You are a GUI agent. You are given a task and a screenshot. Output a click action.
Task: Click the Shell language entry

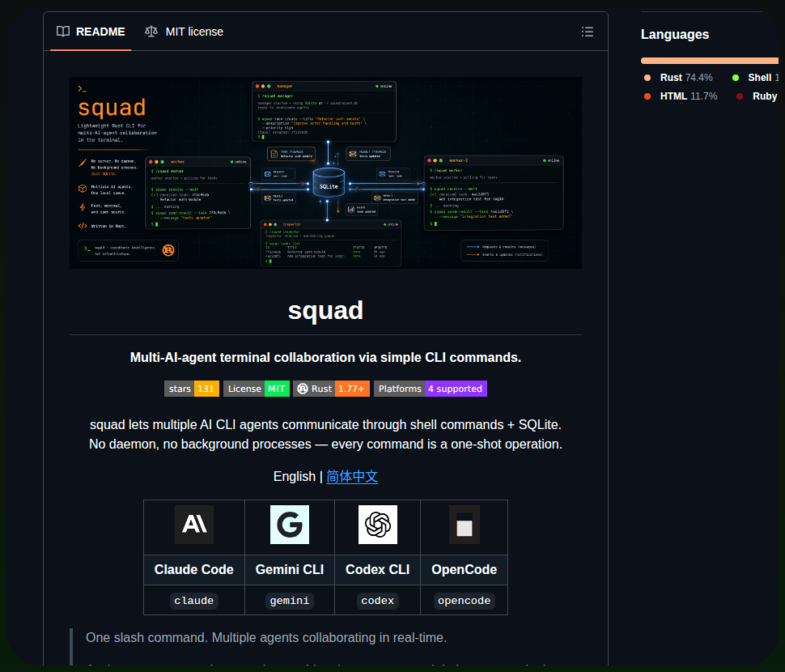tap(756, 78)
